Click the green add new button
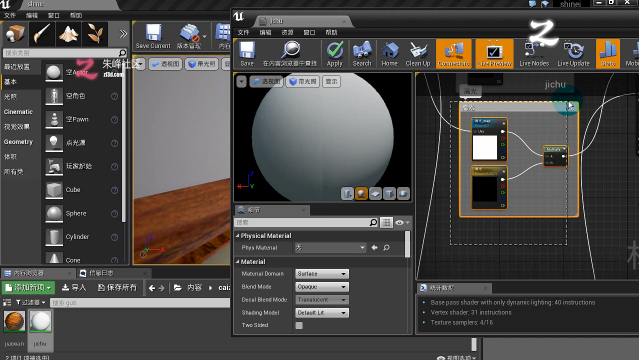Screen dimensions: 639x360 28,287
